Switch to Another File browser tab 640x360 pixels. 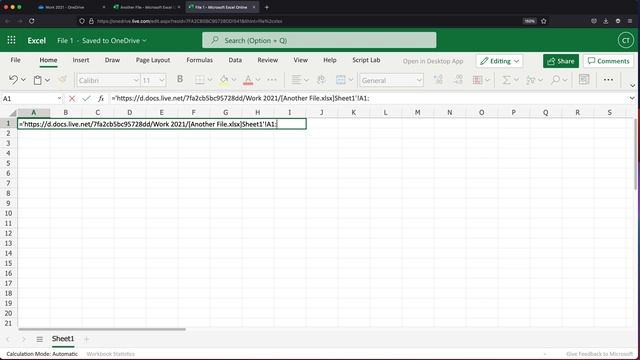pos(146,7)
